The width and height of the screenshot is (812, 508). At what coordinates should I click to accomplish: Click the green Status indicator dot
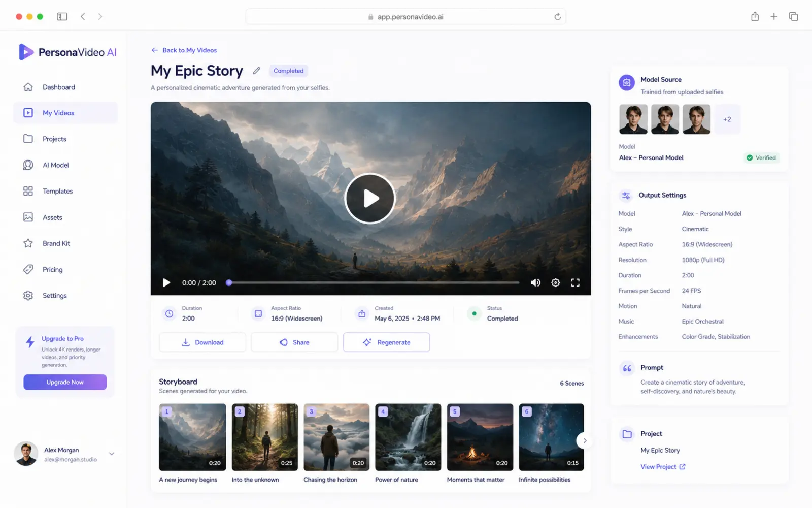pos(474,314)
